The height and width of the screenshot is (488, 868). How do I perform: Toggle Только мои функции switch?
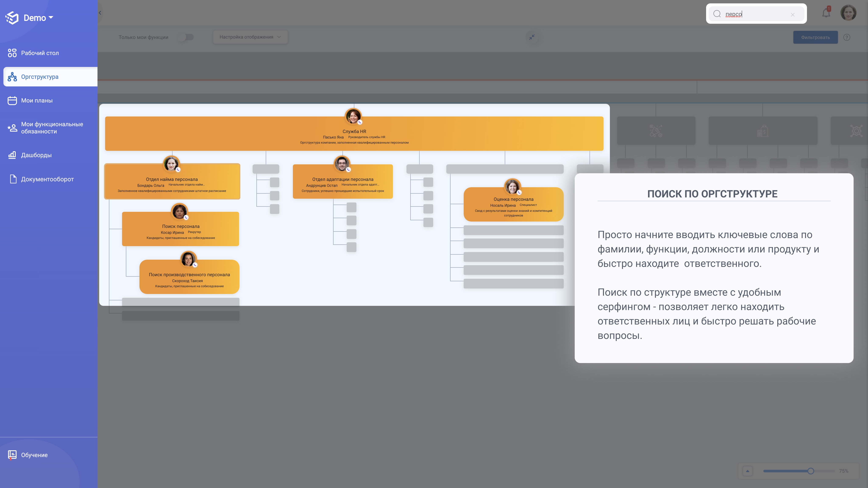[x=186, y=37]
